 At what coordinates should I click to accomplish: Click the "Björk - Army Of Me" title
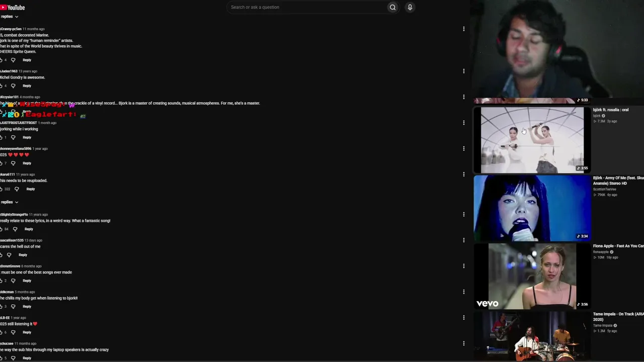(618, 180)
